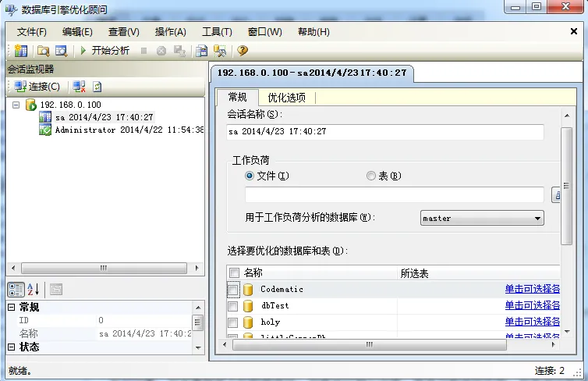Check the Codematic database checkbox
The width and height of the screenshot is (588, 381).
(x=233, y=290)
